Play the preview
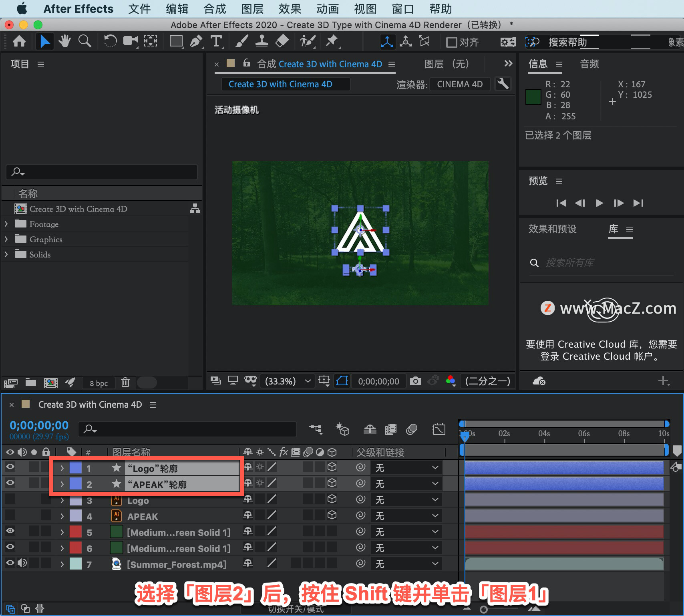 pos(599,203)
